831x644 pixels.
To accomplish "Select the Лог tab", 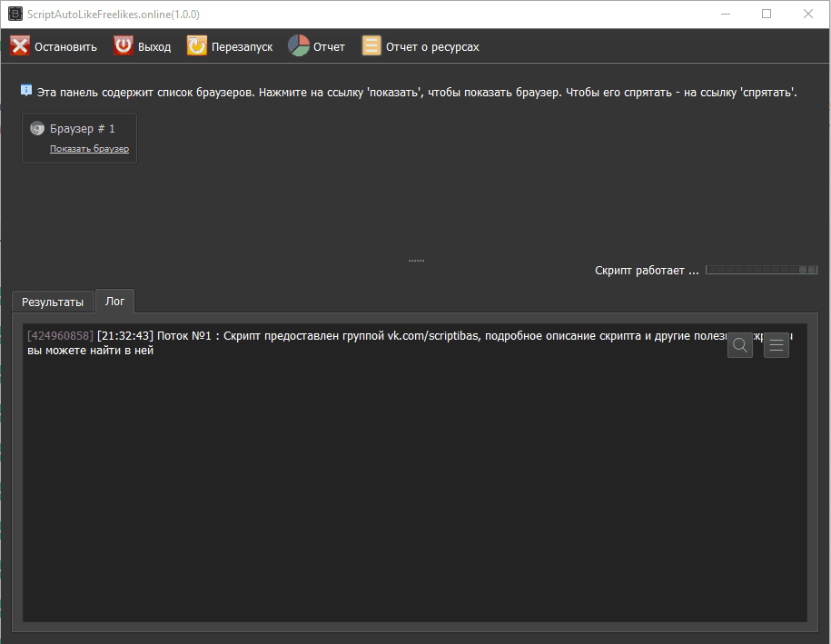I will click(114, 301).
